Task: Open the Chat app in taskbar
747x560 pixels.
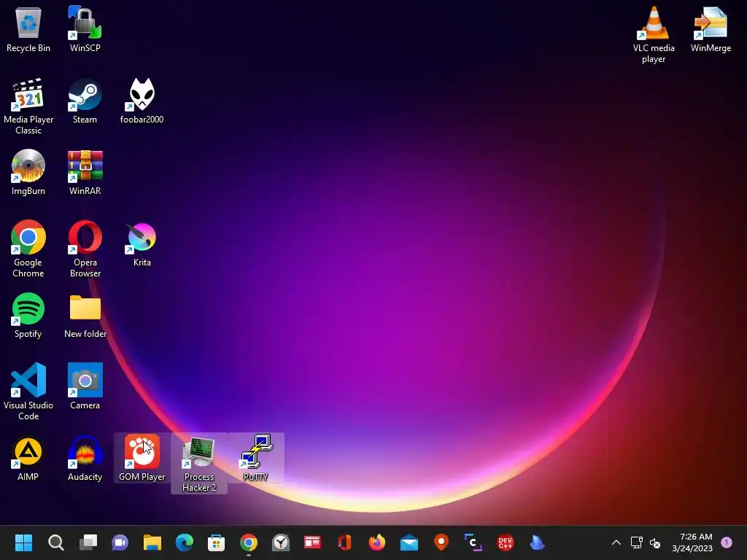Action: [120, 542]
